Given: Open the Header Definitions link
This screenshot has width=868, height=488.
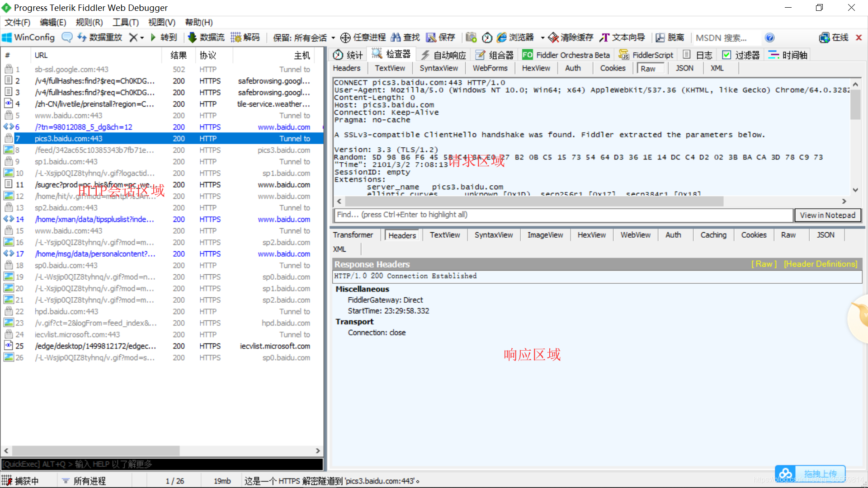Looking at the screenshot, I should pos(821,264).
